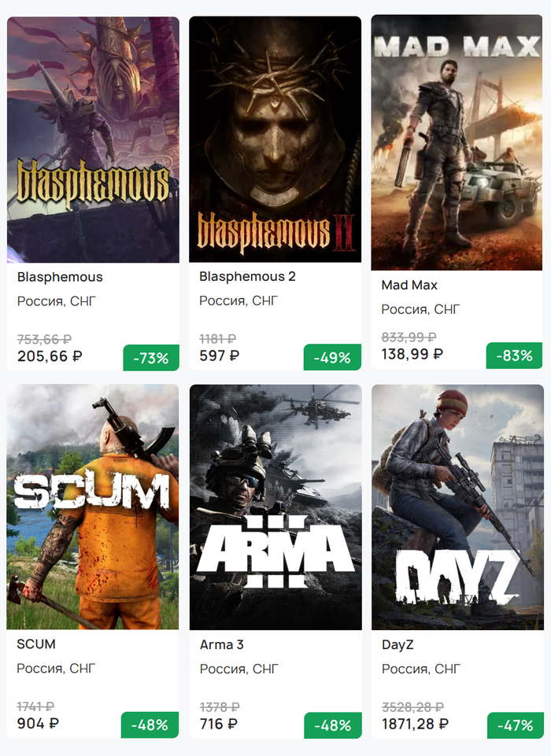Screen dimensions: 551x756
Task: Select the SCUM cover artwork
Action: click(93, 507)
